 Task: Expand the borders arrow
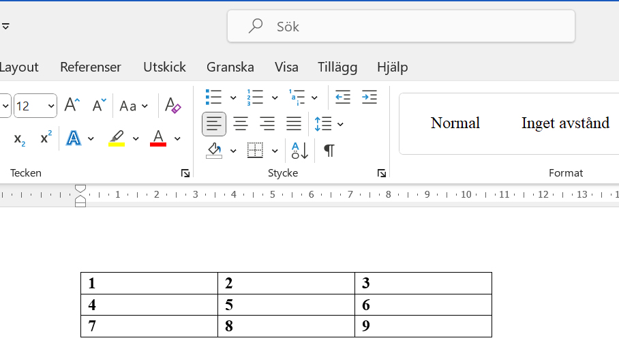275,151
